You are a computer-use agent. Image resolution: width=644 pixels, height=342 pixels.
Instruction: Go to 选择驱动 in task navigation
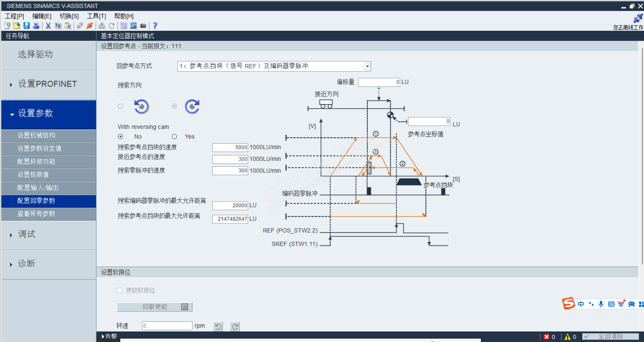[x=49, y=55]
